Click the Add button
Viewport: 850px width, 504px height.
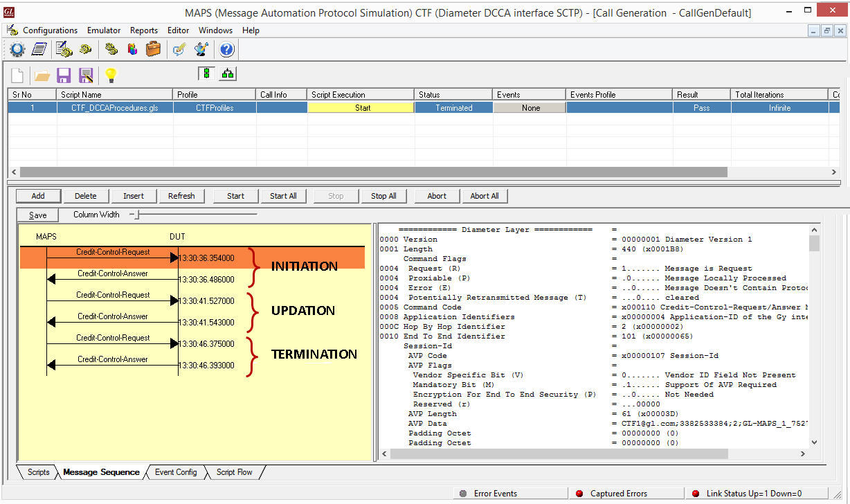tap(38, 196)
